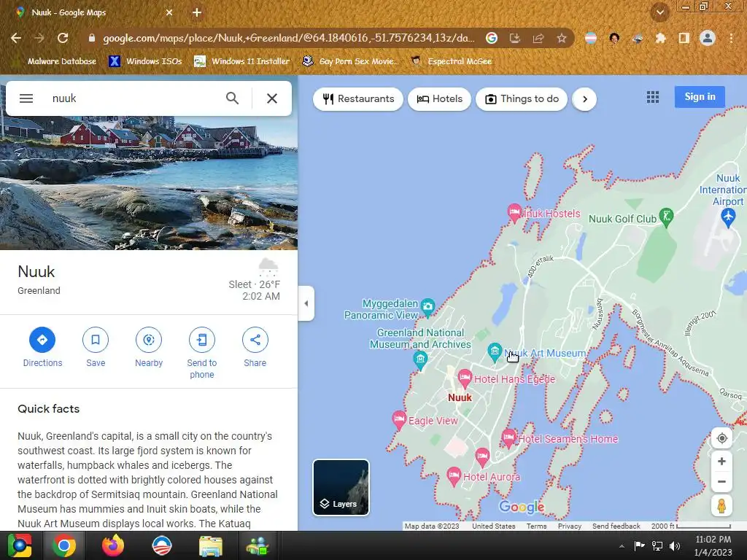Select the Street View pegman
Image resolution: width=747 pixels, height=560 pixels.
click(721, 506)
